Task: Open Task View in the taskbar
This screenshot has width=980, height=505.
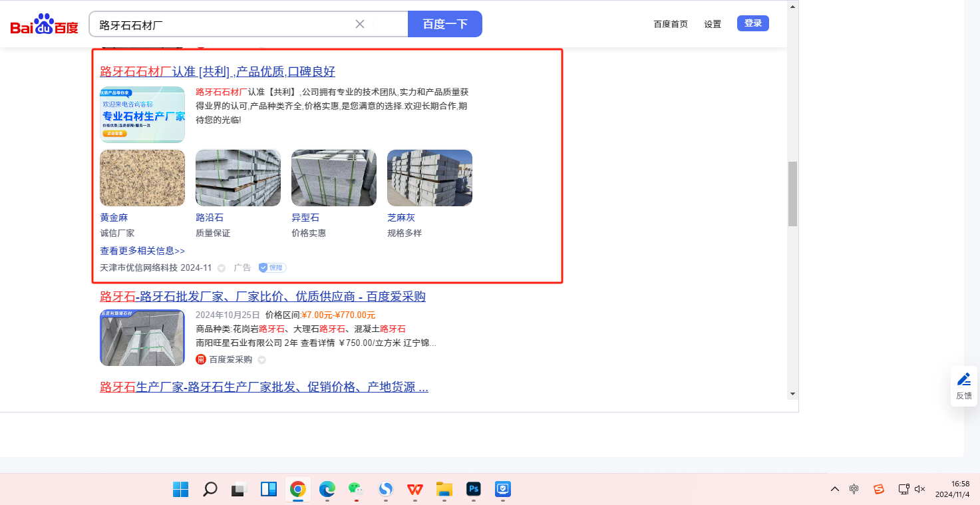Action: pos(239,490)
